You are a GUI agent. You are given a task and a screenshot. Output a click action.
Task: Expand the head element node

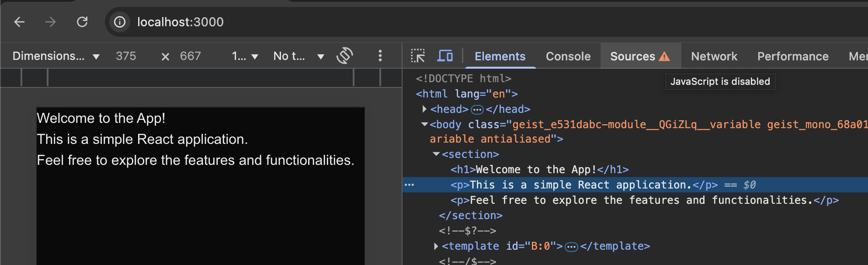coord(424,109)
